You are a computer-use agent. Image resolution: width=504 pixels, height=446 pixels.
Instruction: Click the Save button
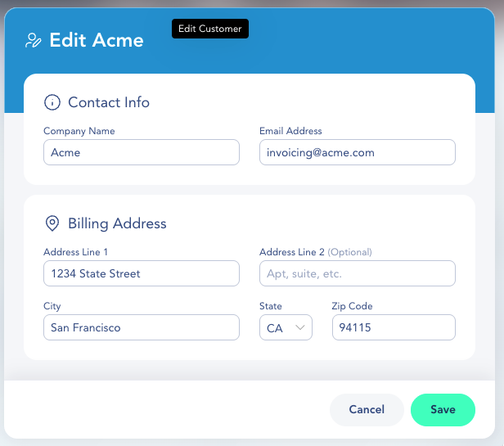coord(443,409)
